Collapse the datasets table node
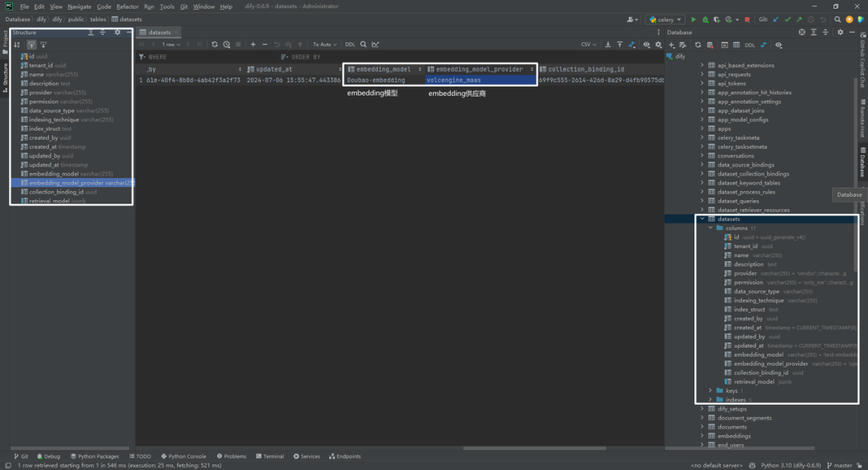Image resolution: width=868 pixels, height=470 pixels. (702, 219)
